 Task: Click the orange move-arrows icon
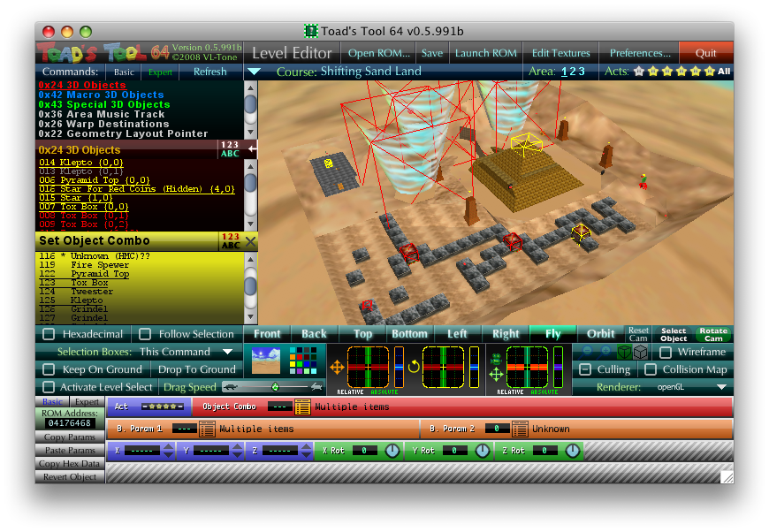[x=337, y=367]
